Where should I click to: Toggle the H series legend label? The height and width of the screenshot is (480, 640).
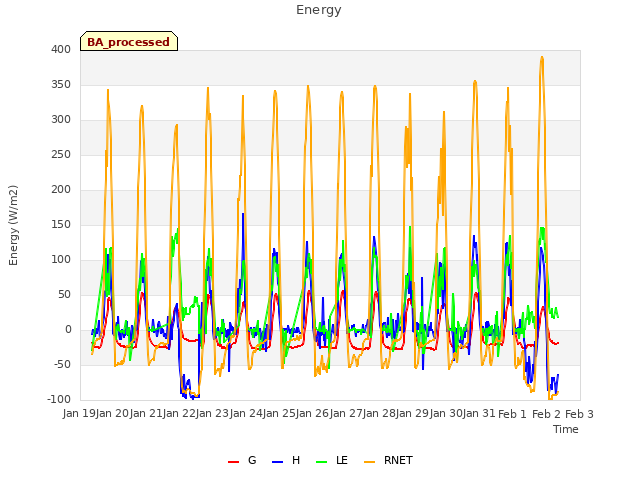[296, 460]
